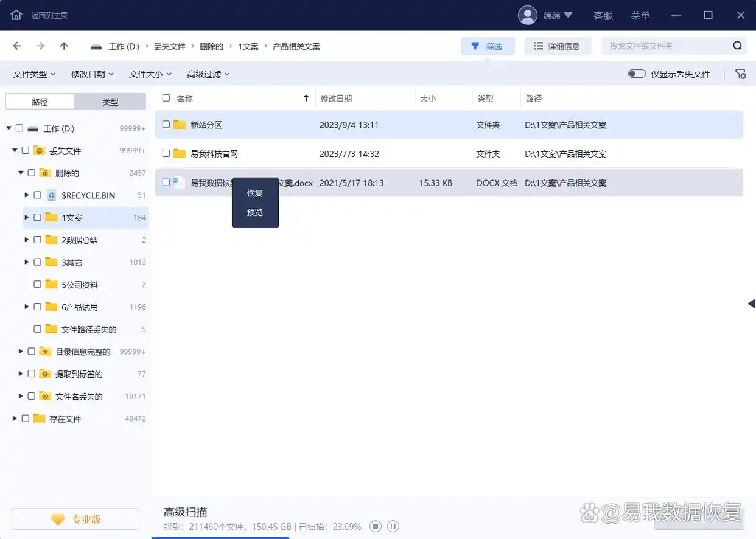Screen dimensions: 756x539
Task: Switch to 详细信息 detail view
Action: tap(558, 46)
